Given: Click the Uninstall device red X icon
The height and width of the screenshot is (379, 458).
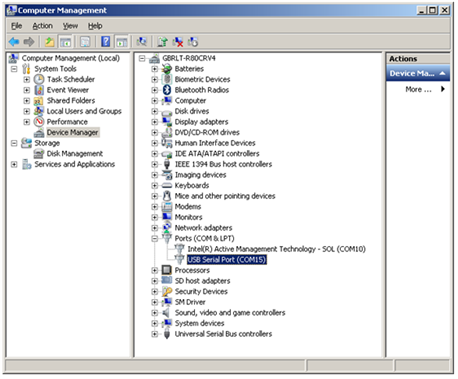Looking at the screenshot, I should coord(178,42).
